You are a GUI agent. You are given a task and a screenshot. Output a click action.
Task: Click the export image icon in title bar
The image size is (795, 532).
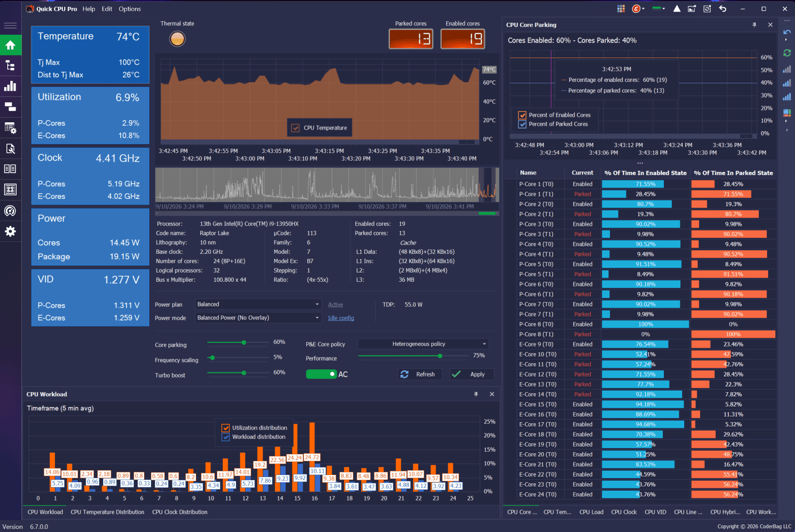692,9
